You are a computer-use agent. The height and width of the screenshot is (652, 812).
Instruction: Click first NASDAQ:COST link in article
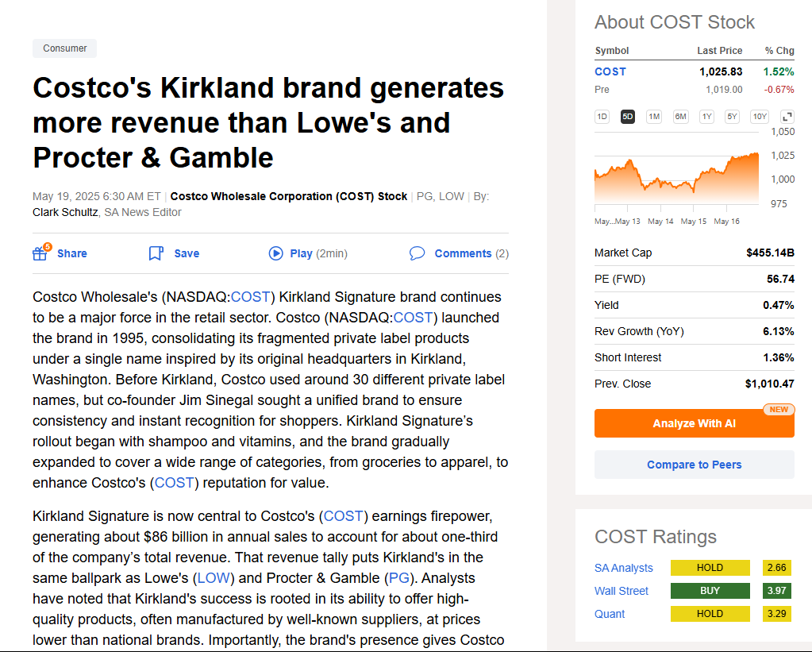(250, 297)
